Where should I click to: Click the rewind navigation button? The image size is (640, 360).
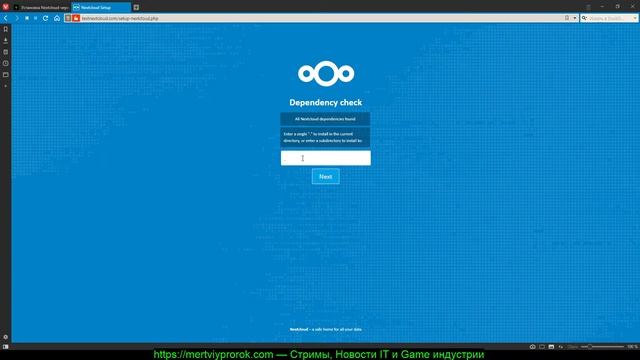27,18
